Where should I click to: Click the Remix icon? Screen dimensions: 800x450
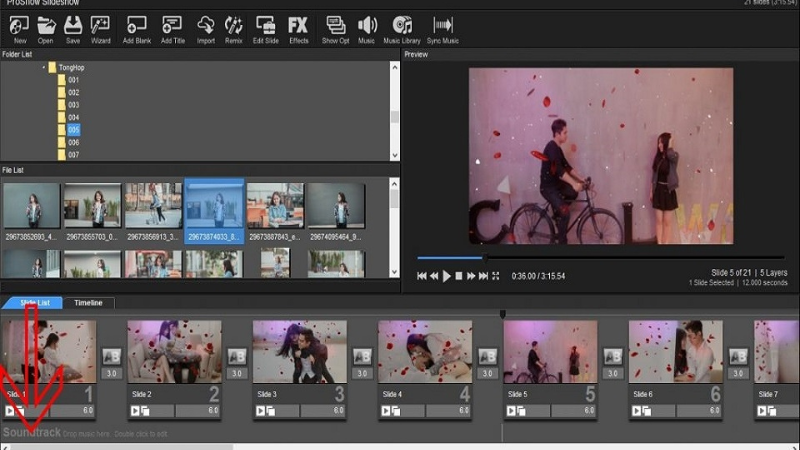click(233, 26)
